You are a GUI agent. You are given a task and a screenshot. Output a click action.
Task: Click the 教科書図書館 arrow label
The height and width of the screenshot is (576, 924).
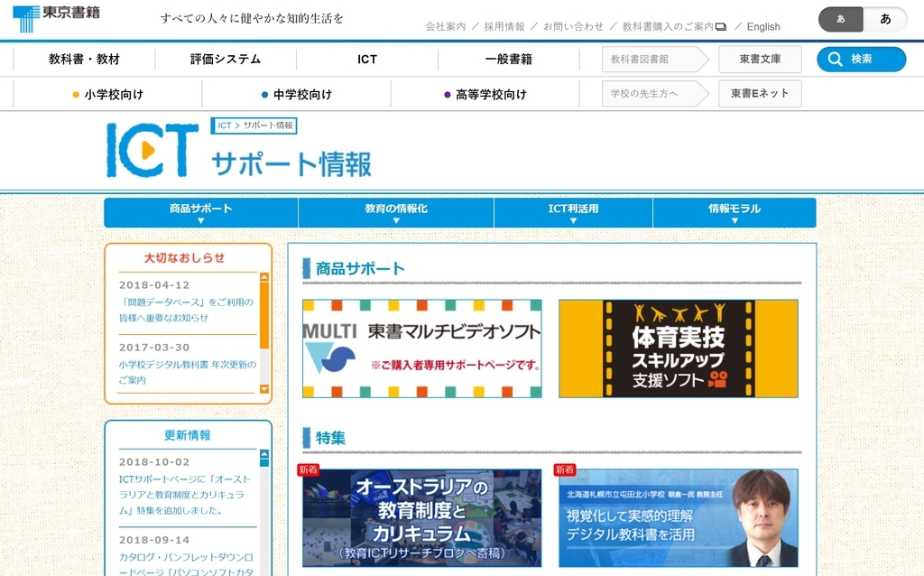[655, 59]
